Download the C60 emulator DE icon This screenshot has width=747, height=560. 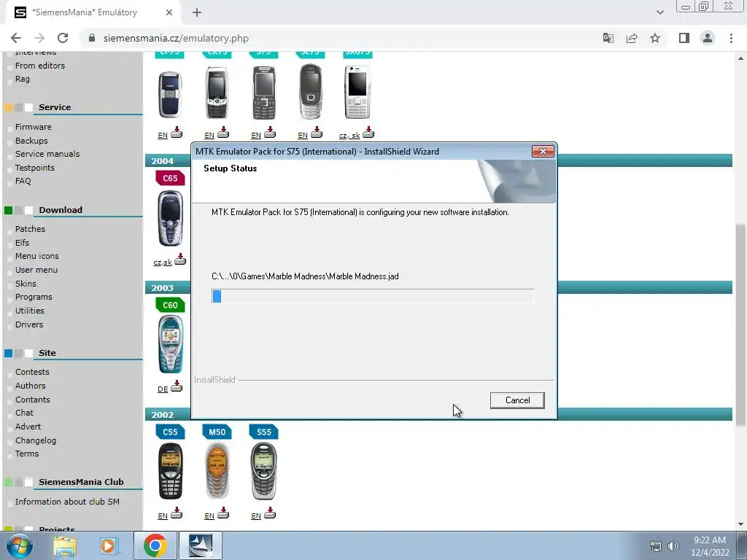[177, 386]
